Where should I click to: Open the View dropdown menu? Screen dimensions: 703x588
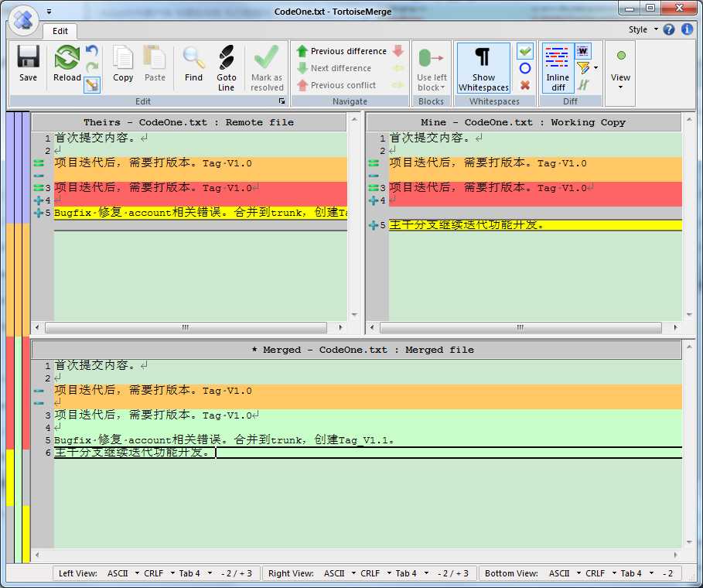click(620, 70)
